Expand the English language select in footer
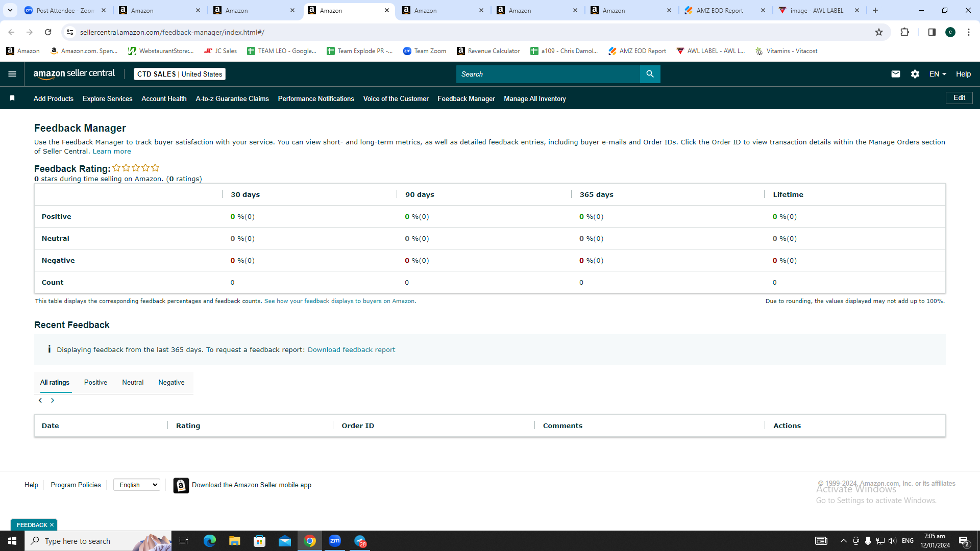 point(137,485)
